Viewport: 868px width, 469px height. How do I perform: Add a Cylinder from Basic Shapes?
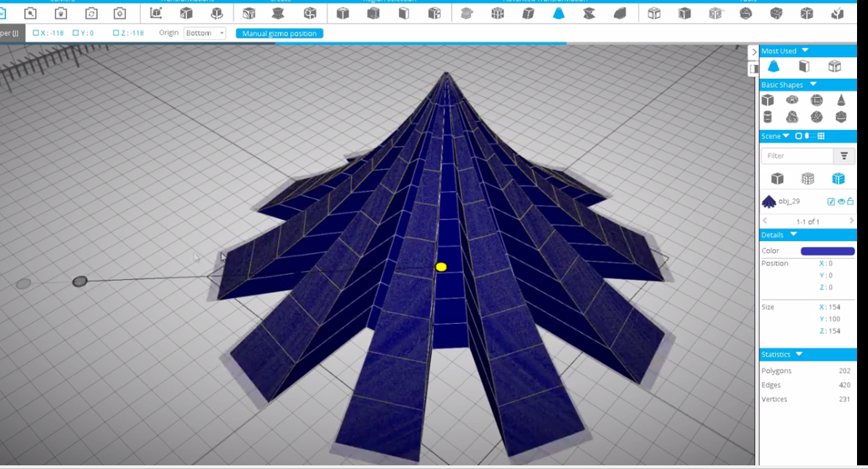tap(767, 117)
